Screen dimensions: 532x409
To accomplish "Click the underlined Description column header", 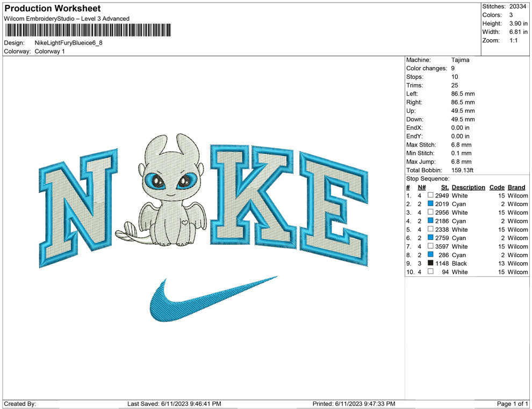I will [x=468, y=187].
